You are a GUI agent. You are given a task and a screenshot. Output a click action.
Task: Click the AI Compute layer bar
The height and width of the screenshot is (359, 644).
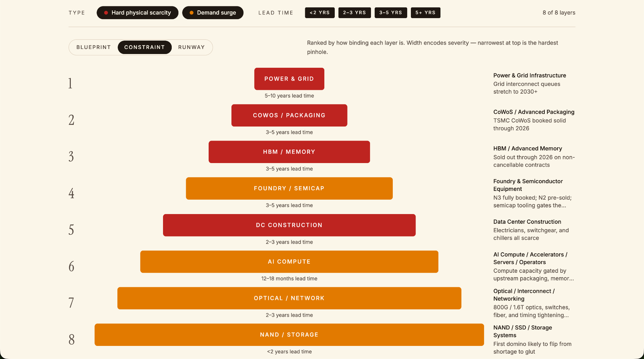[x=289, y=262]
